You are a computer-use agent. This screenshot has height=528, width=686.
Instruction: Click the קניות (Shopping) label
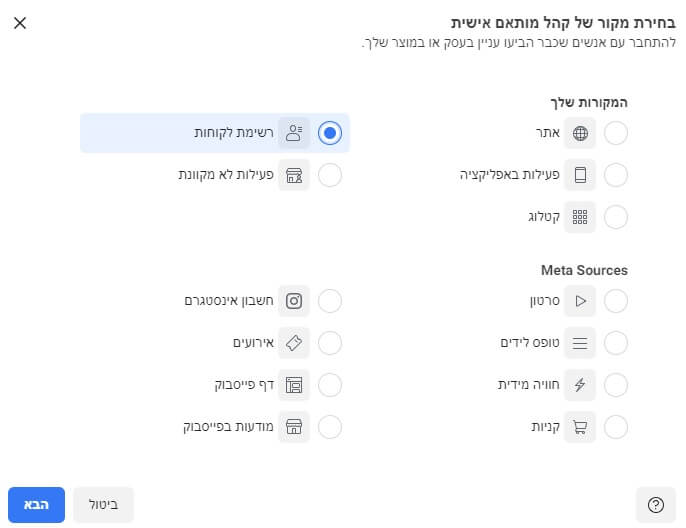(544, 427)
